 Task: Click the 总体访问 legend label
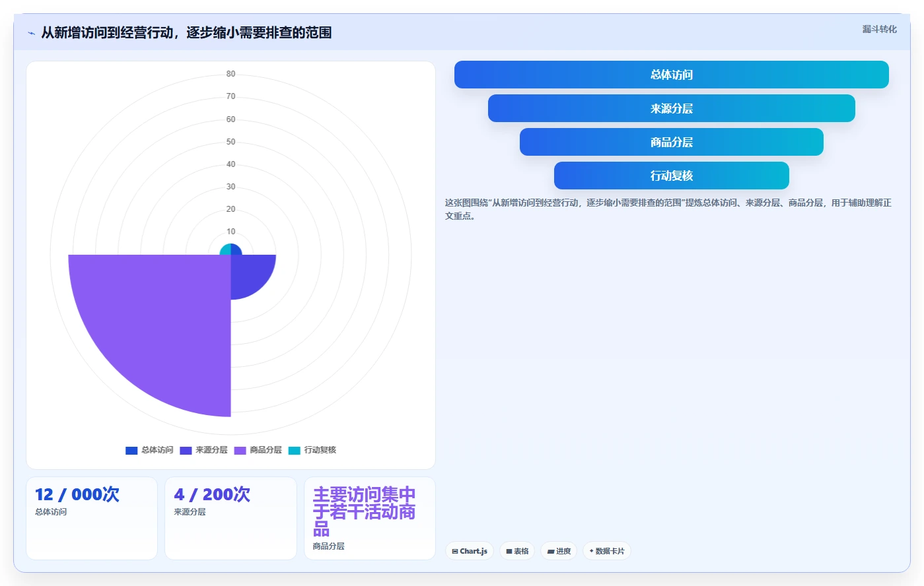[x=157, y=450]
